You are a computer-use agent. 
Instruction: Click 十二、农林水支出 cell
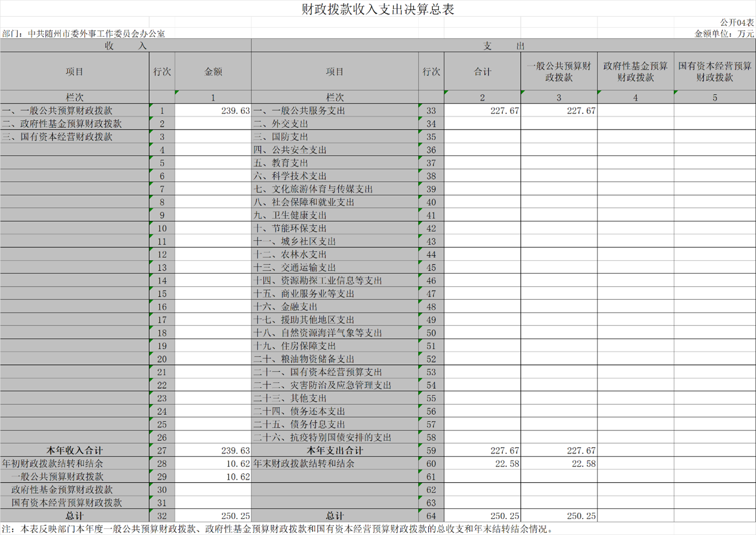(x=335, y=254)
